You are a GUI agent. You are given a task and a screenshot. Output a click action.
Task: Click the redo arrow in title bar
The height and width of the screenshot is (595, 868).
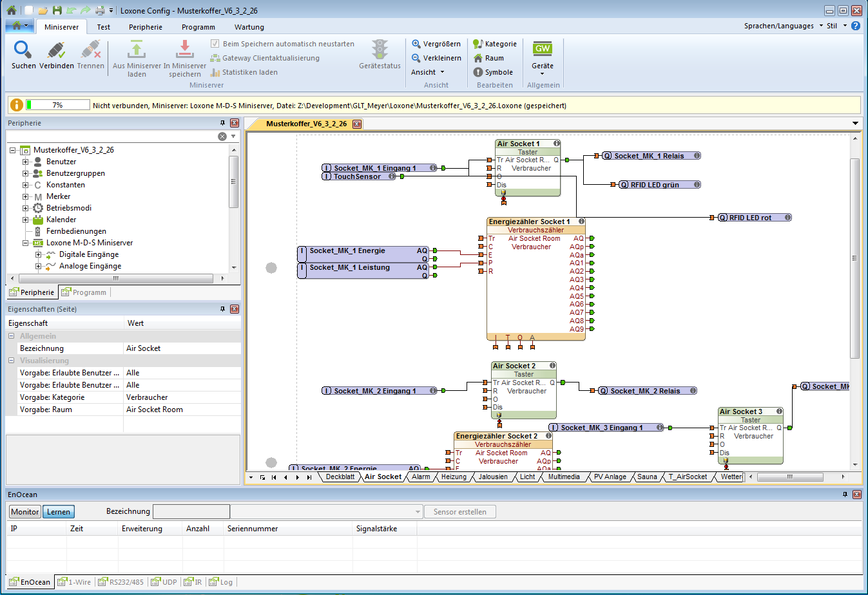(86, 10)
